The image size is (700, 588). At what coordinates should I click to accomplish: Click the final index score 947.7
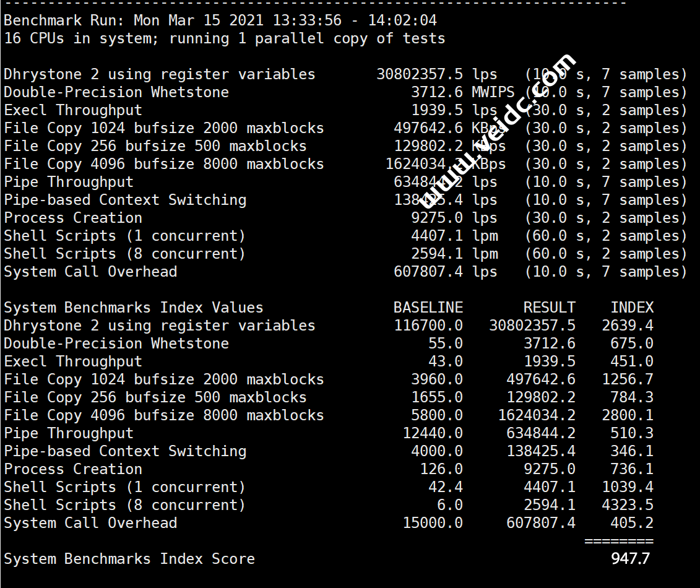630,559
